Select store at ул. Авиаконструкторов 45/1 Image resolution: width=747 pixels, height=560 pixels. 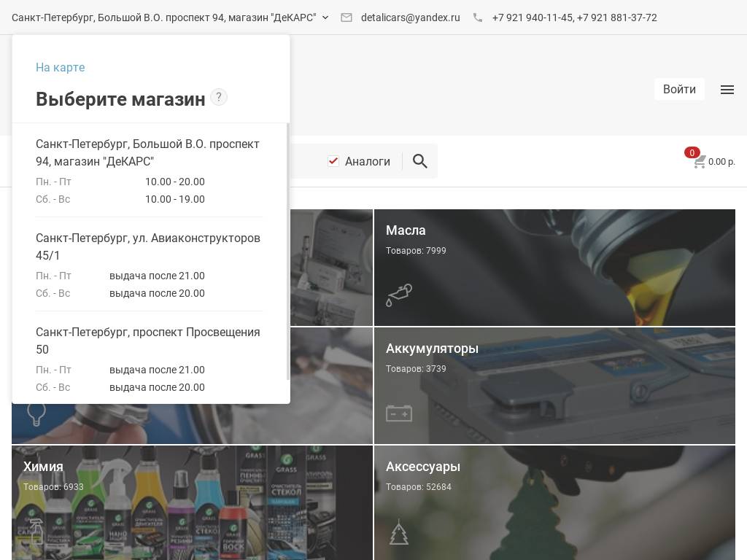click(148, 246)
